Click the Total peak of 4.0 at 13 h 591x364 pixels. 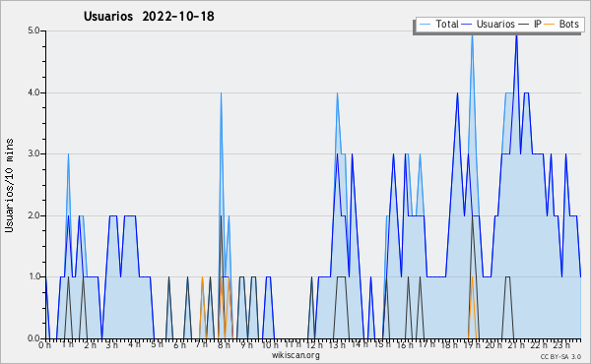[x=337, y=94]
